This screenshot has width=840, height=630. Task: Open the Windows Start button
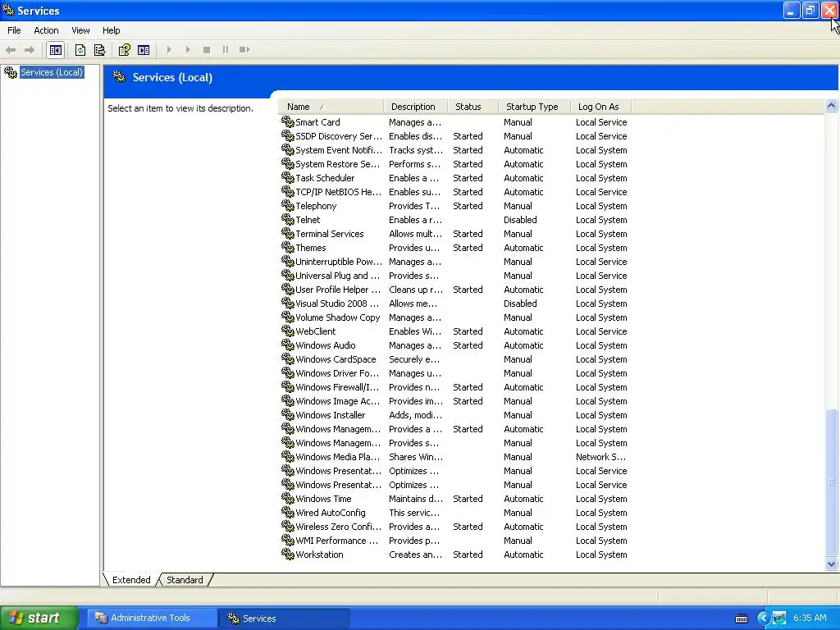coord(39,618)
